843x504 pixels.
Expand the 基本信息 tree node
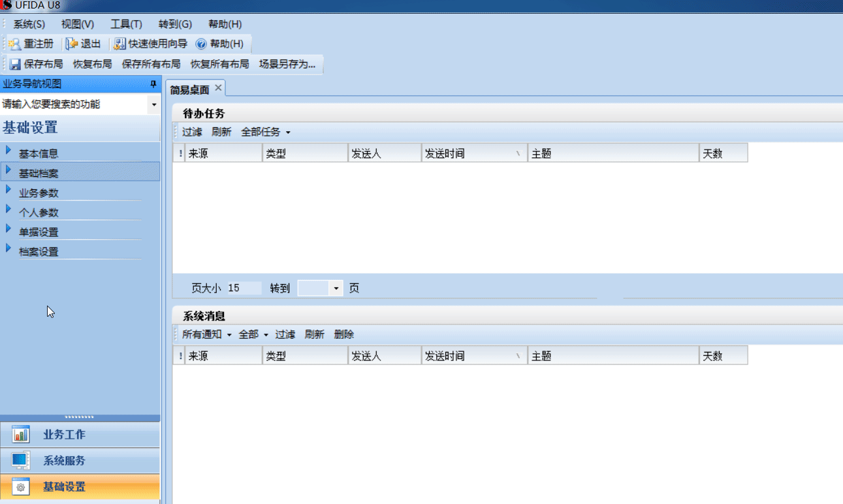pyautogui.click(x=8, y=150)
